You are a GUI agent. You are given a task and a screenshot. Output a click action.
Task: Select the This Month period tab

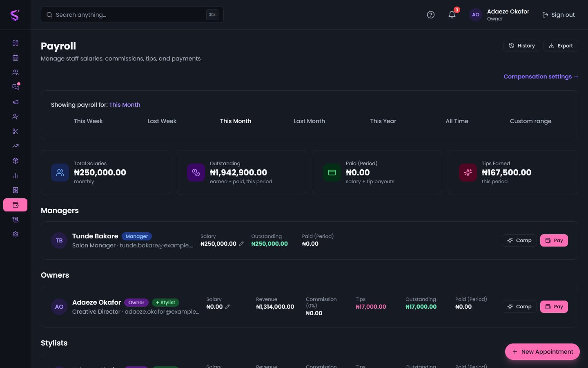(x=236, y=121)
